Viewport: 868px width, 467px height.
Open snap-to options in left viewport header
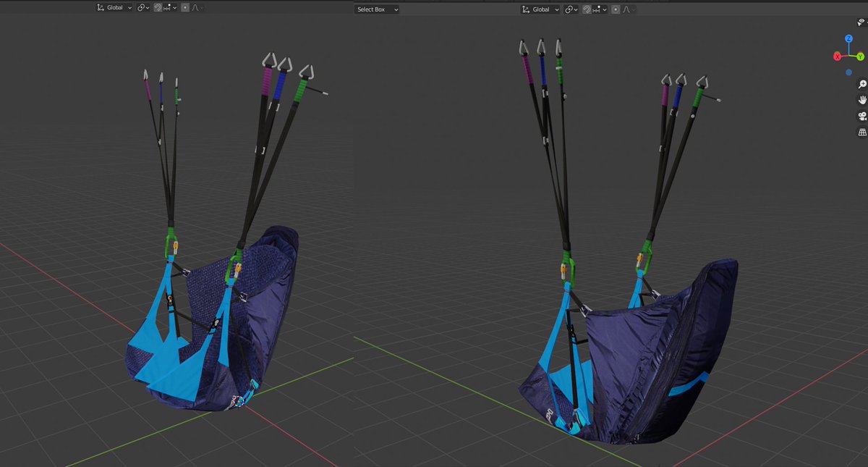[x=170, y=8]
